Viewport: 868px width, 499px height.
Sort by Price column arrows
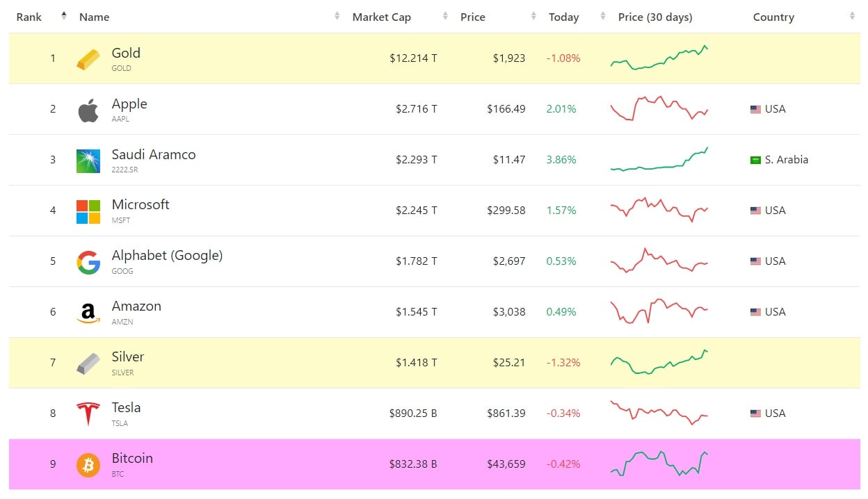(533, 17)
